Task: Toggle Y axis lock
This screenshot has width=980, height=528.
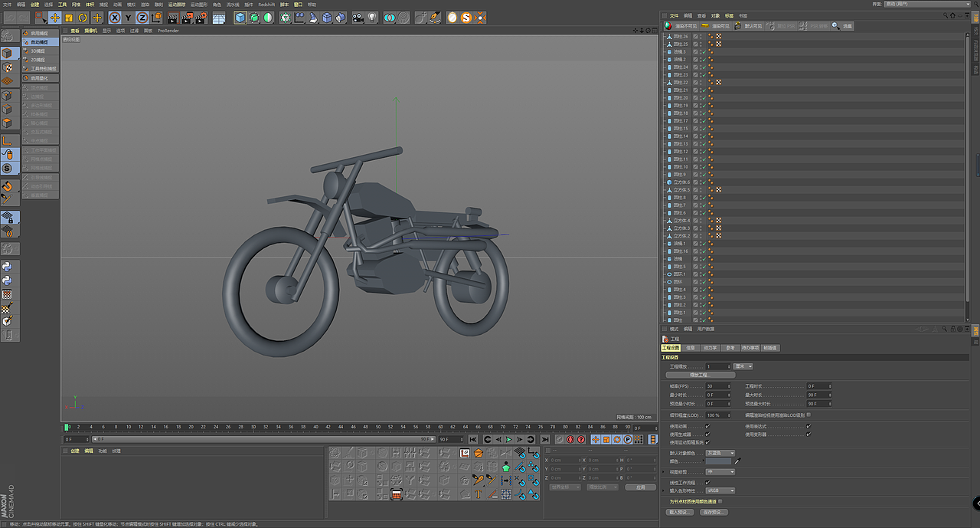Action: (129, 17)
